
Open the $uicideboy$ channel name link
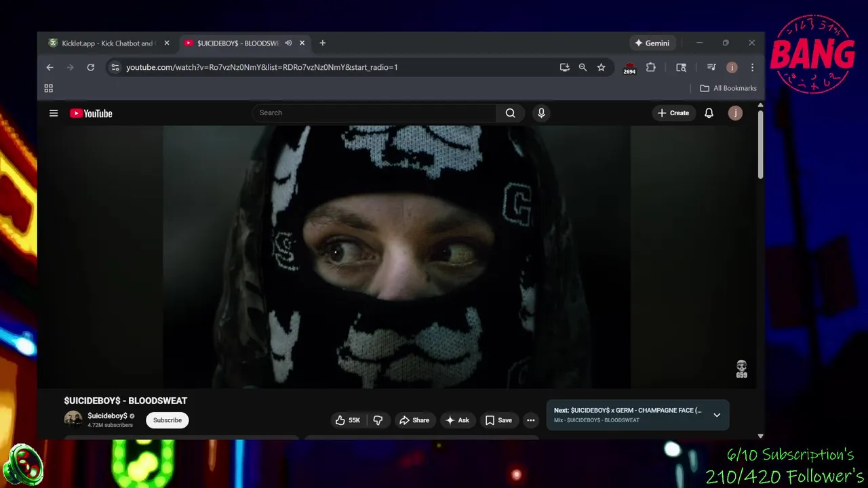pos(107,415)
